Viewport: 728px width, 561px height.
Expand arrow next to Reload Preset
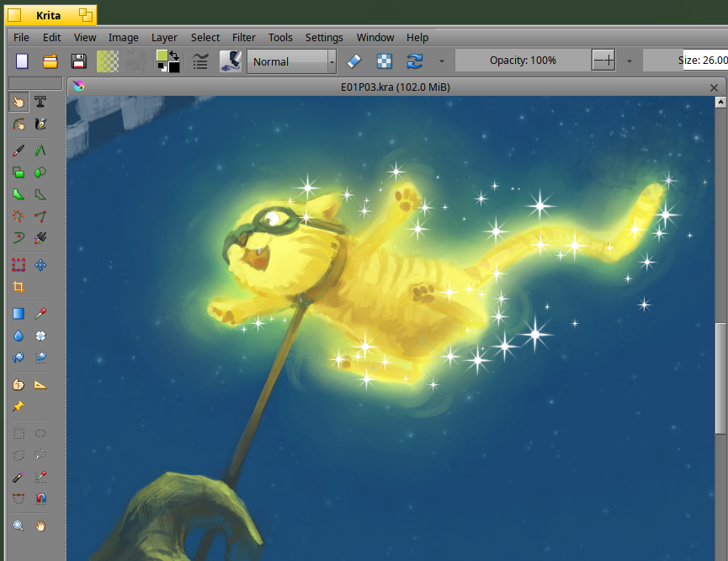tap(442, 61)
